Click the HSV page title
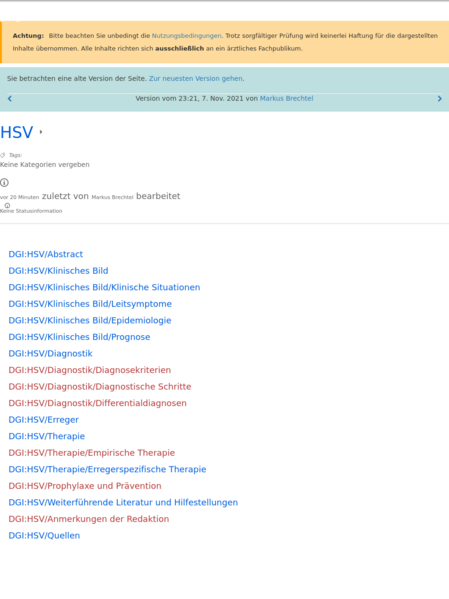Viewport: 449px width, 599px height. coord(17,133)
